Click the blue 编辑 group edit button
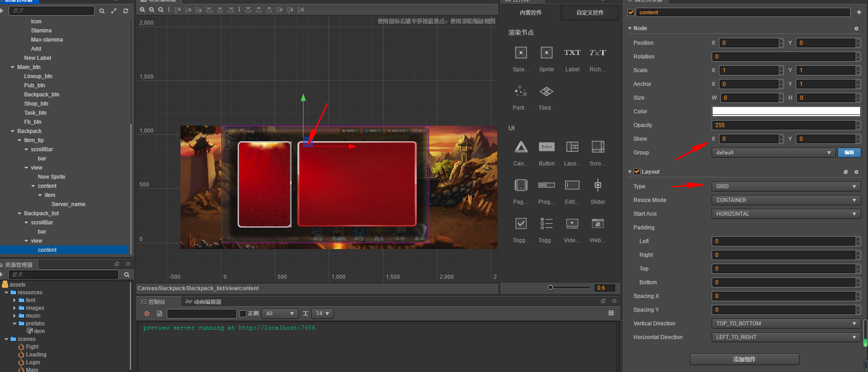 point(849,153)
